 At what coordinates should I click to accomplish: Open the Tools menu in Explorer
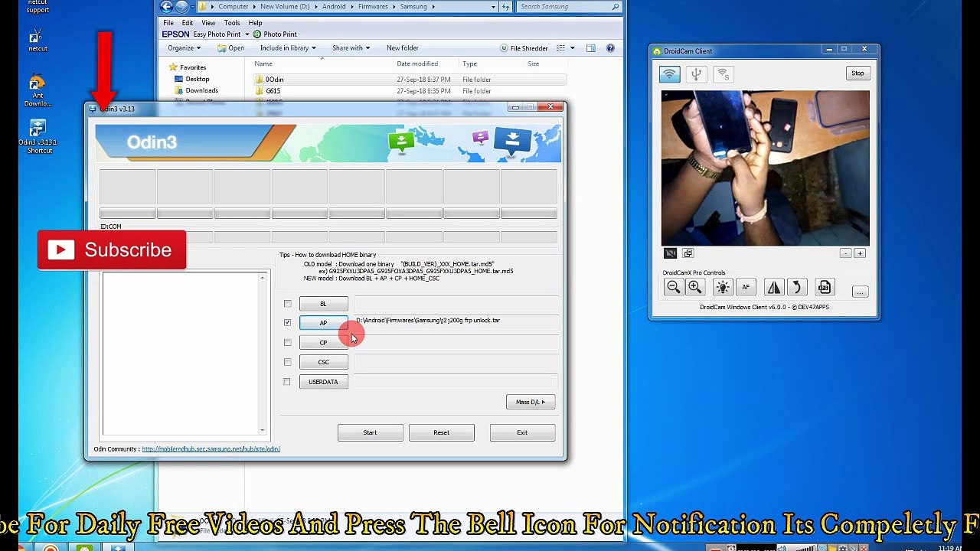232,23
